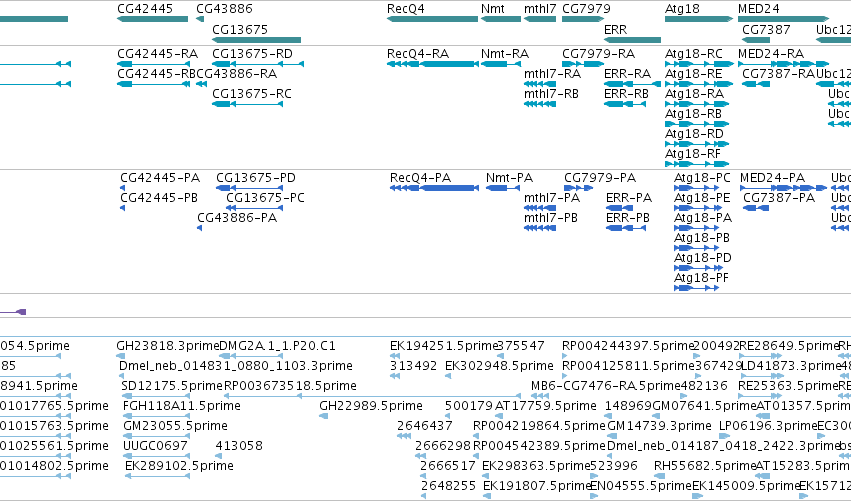Click EST DMG2A.1_1.P20.C1
851x501 pixels.
[277, 346]
